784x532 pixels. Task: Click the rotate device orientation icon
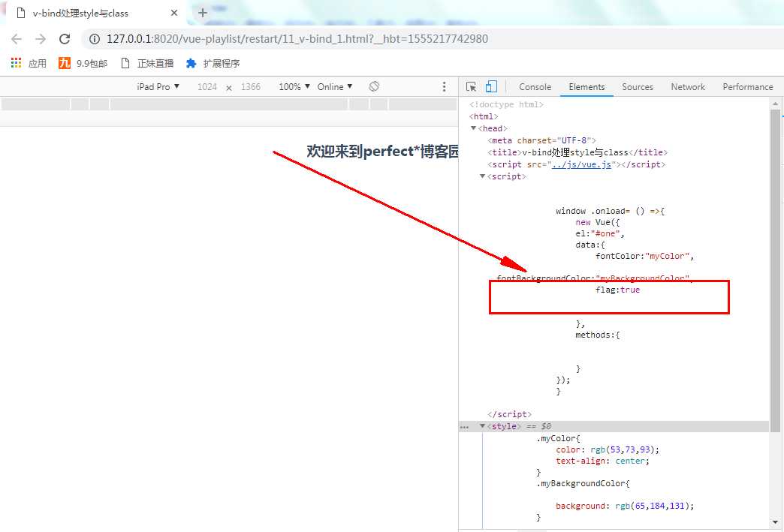[374, 86]
